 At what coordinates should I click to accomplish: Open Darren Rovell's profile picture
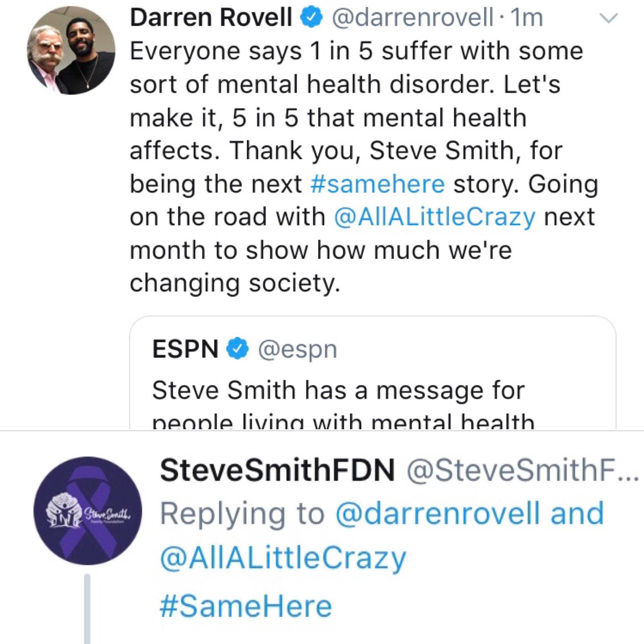click(x=71, y=50)
